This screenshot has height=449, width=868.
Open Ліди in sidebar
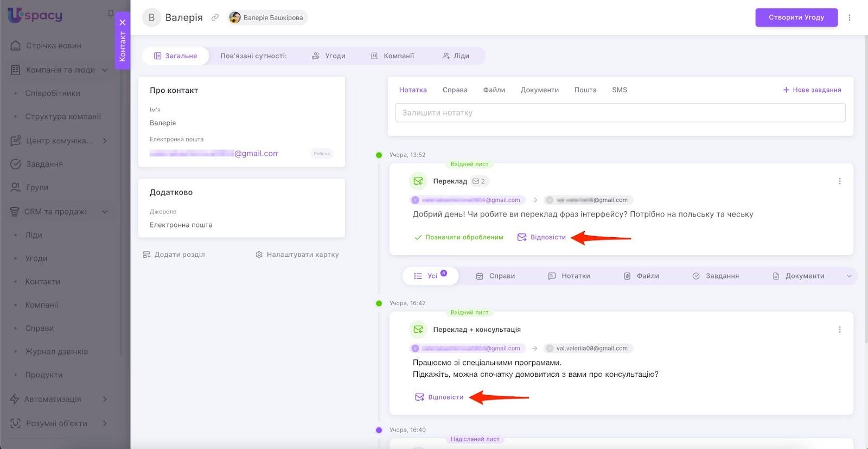(34, 235)
